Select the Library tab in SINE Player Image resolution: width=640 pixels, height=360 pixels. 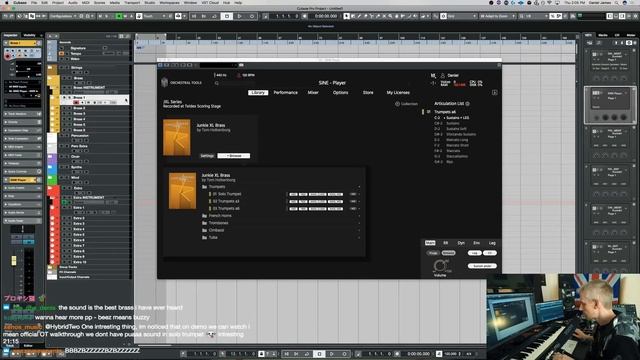[x=258, y=93]
